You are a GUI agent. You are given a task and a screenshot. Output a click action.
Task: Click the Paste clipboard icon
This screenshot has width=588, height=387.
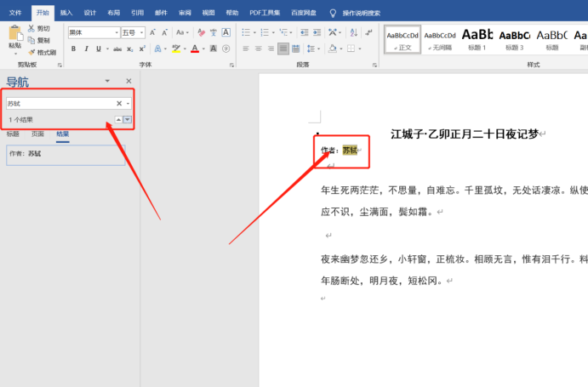(x=15, y=32)
